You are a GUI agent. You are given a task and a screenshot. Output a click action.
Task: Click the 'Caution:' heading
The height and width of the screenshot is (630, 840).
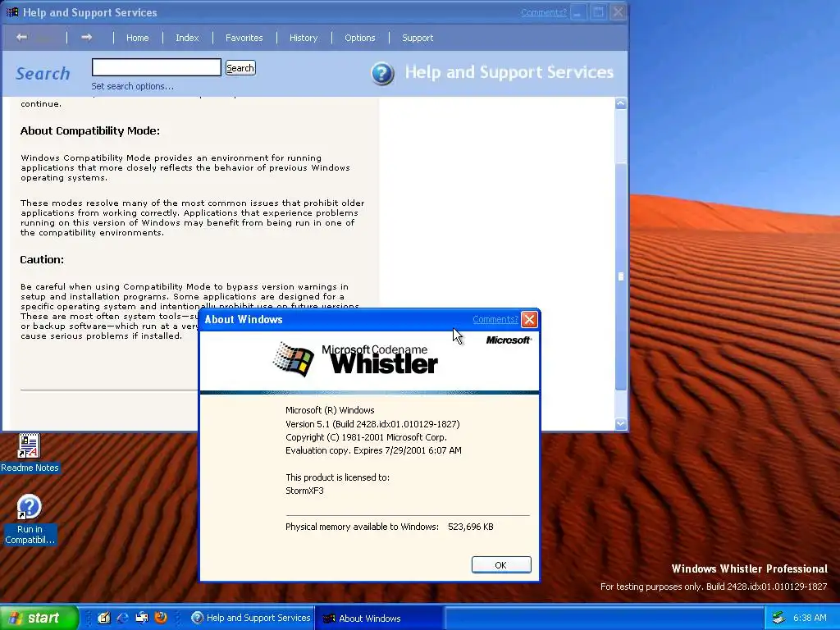(x=42, y=259)
